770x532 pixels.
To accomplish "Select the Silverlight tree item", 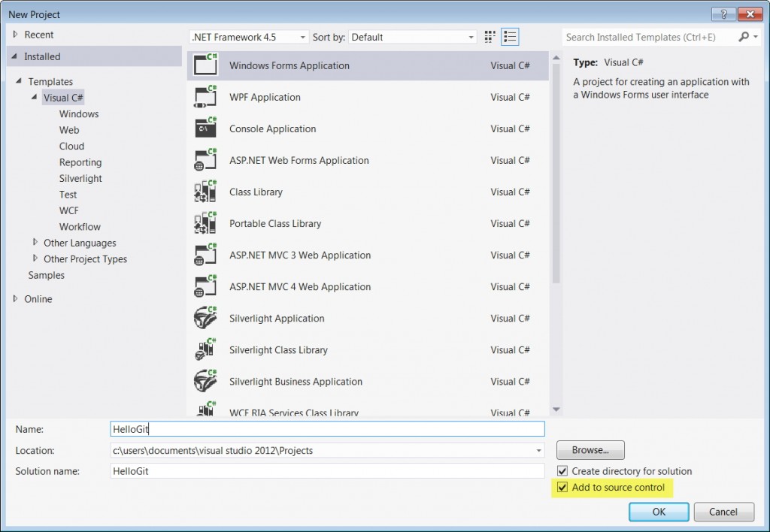I will [x=80, y=179].
